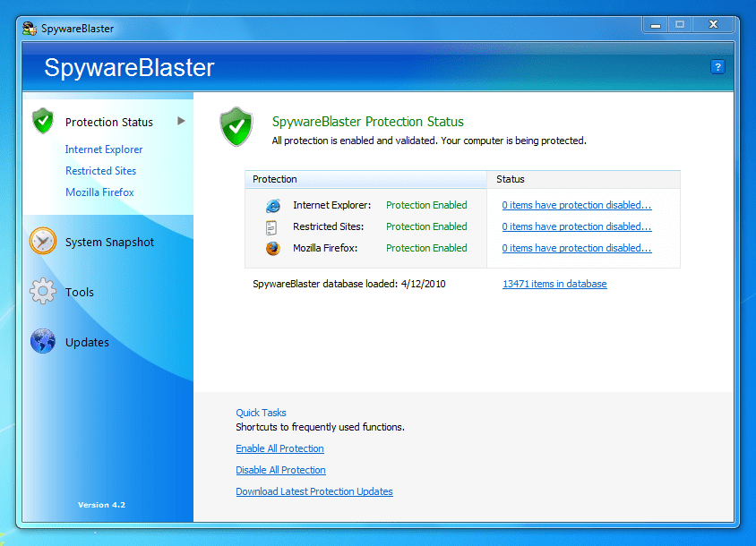Open disabled items link for Mozilla Firefox

coord(577,248)
